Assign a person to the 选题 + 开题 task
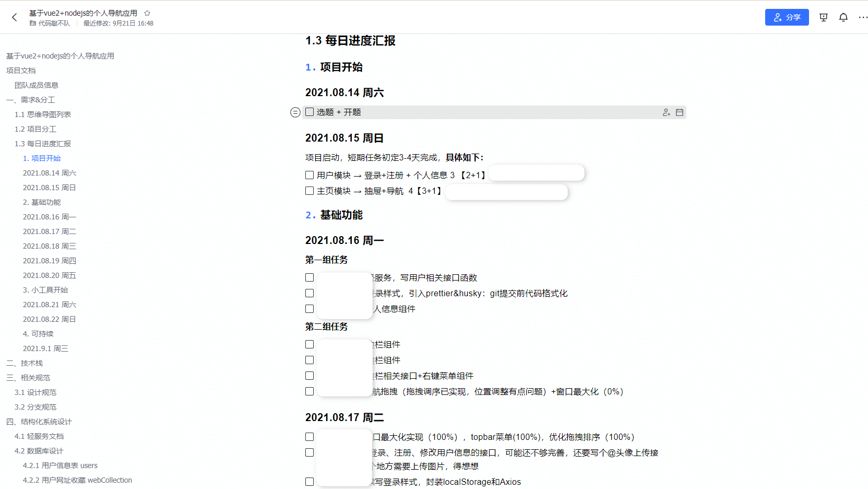This screenshot has width=868, height=489. pos(667,112)
